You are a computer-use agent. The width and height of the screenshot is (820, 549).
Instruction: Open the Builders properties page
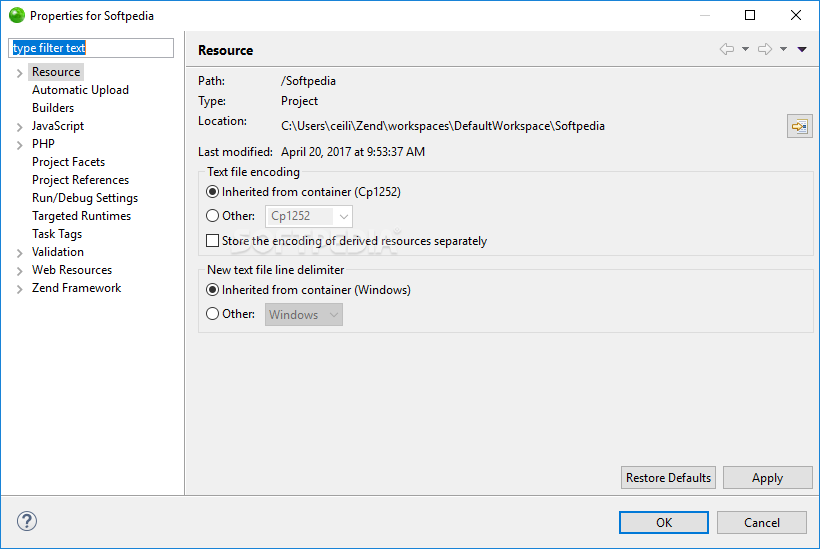53,108
